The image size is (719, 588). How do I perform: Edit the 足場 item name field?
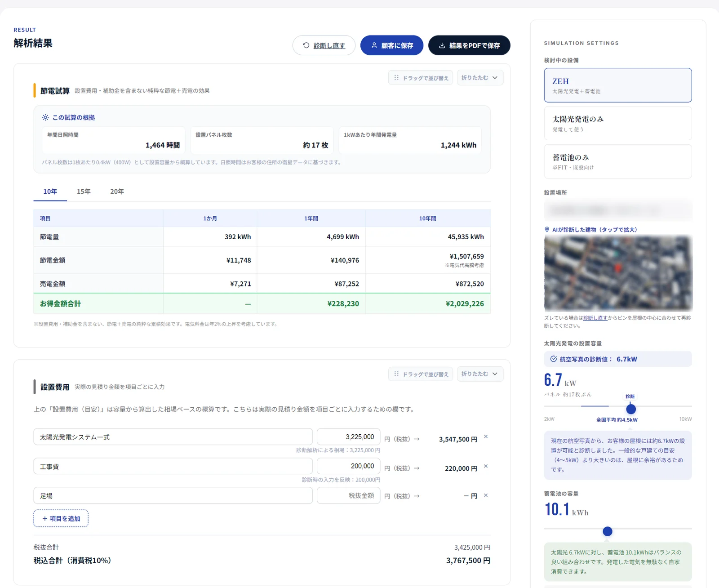(173, 495)
